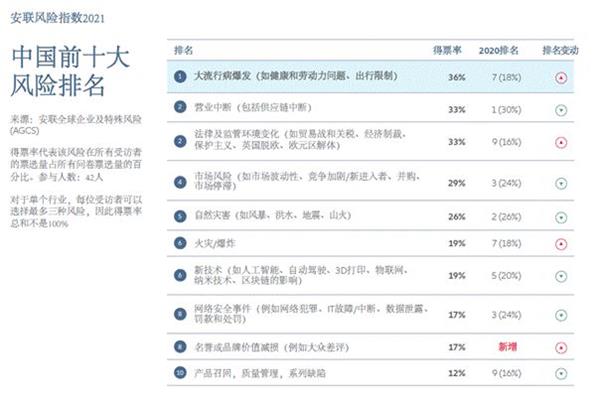Click the green down arrow for natural disasters row
Screen dimensions: 600x406
click(561, 218)
